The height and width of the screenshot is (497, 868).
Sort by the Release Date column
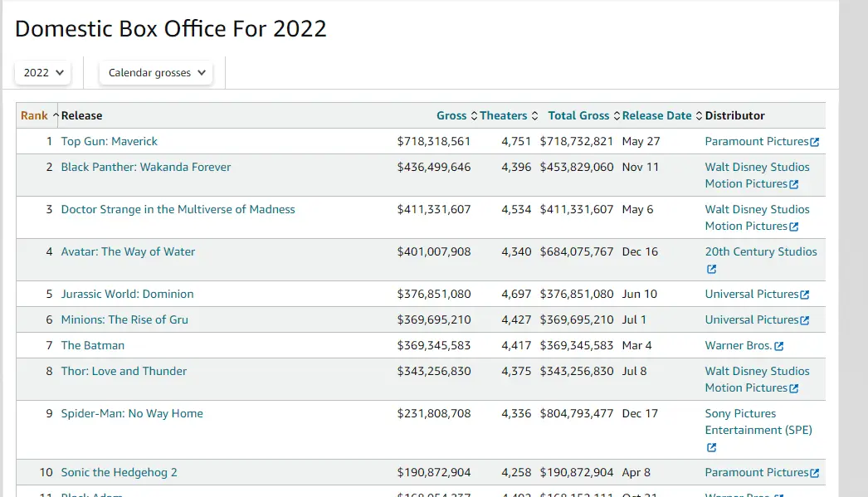[656, 115]
